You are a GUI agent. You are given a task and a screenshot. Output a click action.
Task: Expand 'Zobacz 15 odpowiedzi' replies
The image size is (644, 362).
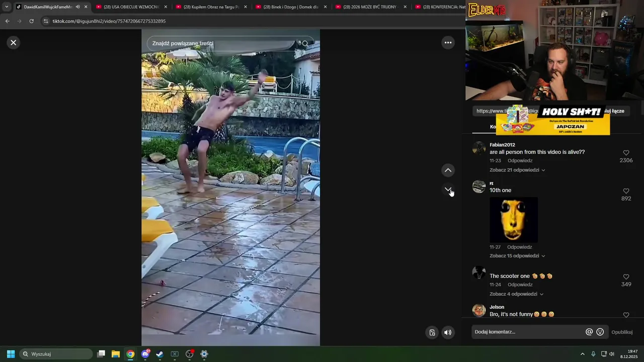click(x=517, y=256)
